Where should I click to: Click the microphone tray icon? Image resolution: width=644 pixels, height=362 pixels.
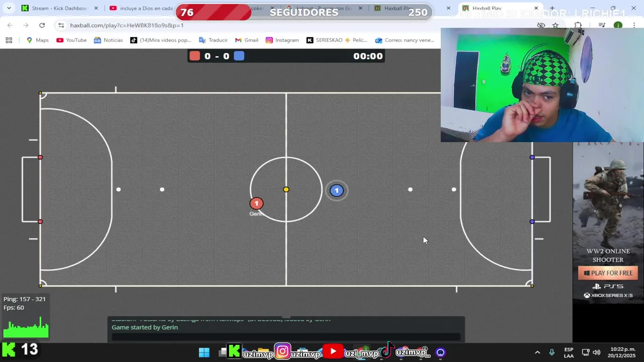(551, 352)
